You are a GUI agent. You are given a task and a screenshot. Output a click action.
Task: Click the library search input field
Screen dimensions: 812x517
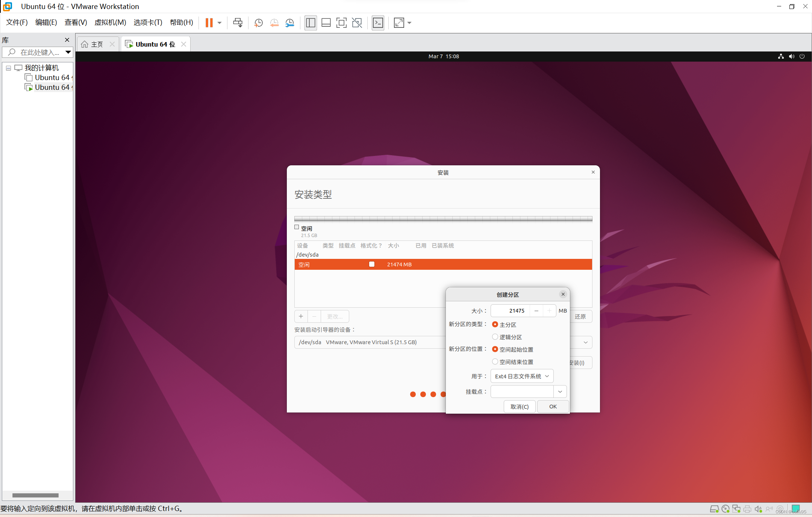click(39, 52)
